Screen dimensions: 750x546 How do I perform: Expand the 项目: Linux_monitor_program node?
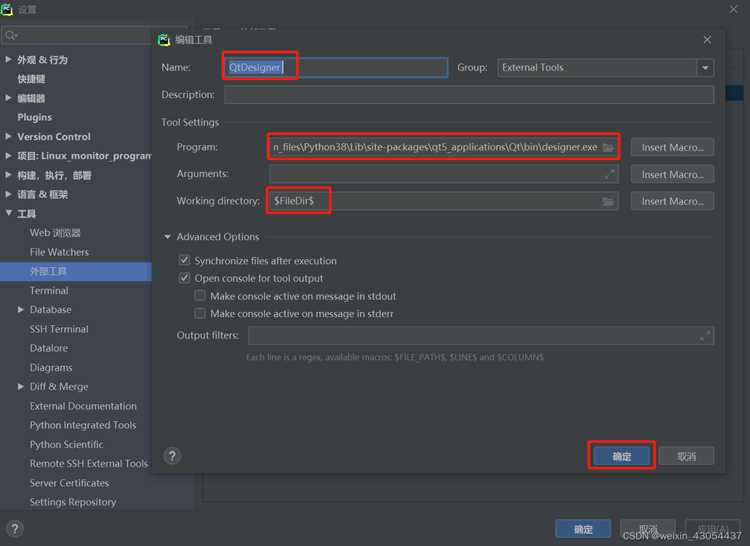[8, 156]
